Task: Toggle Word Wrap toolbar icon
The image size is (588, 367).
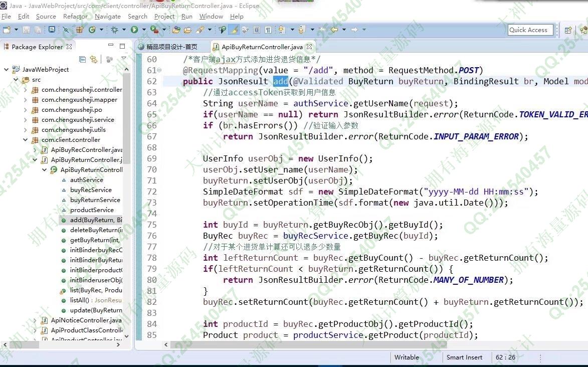Action: pos(245,30)
